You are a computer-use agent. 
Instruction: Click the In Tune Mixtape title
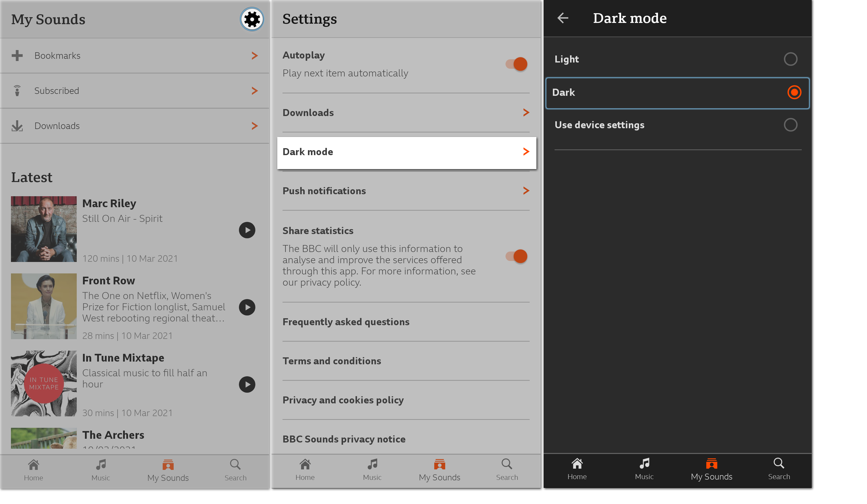(123, 358)
